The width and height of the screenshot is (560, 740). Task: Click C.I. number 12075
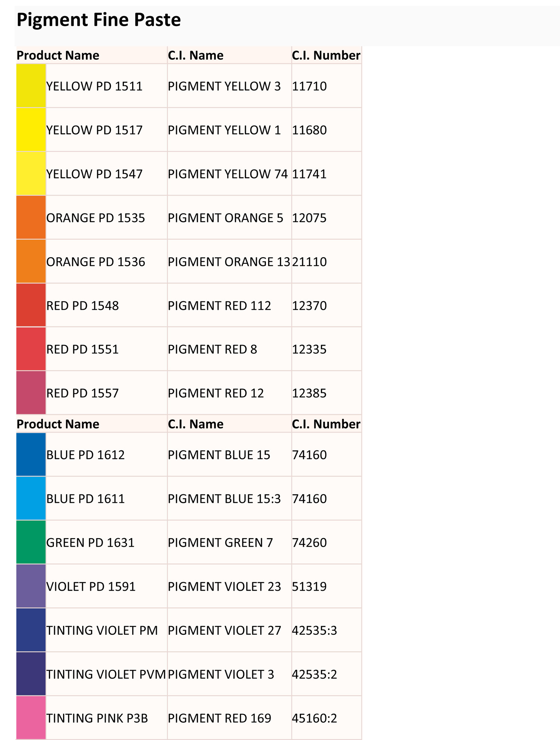[309, 218]
